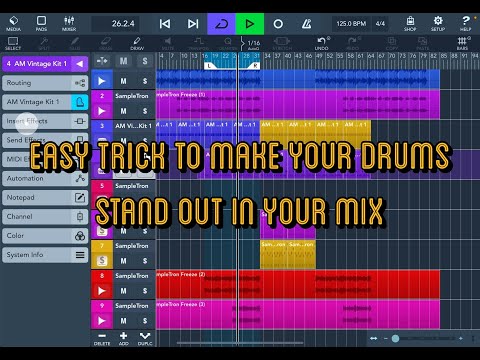The width and height of the screenshot is (480, 360).
Task: Open the Color section
Action: coord(45,236)
